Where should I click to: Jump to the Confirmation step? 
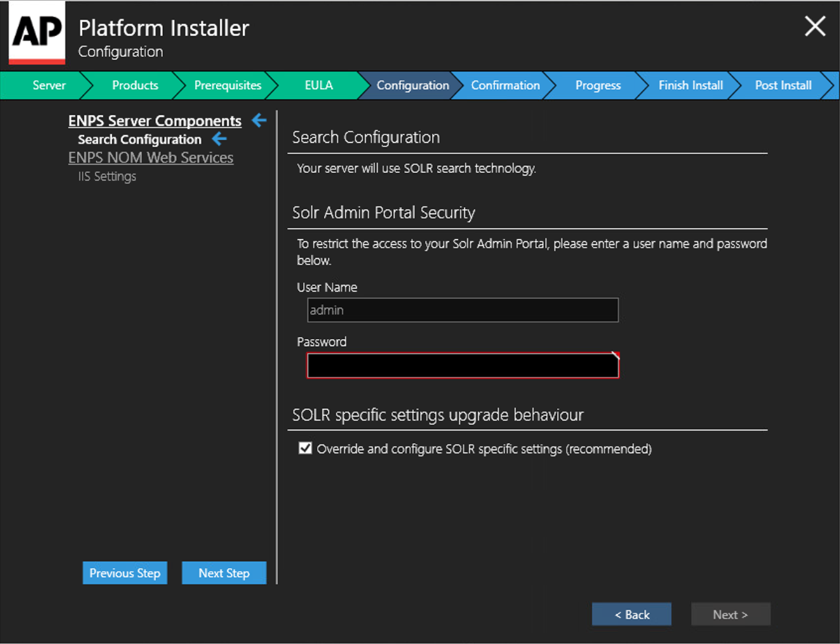505,85
